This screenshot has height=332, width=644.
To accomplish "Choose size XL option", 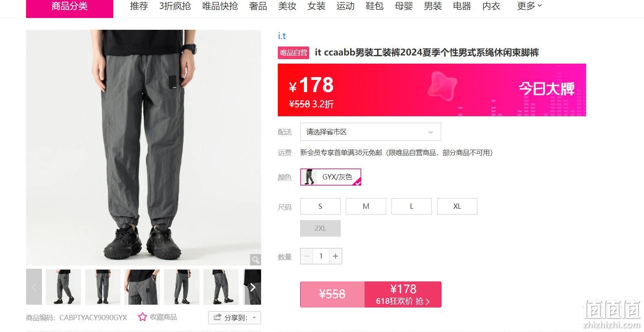I will [x=457, y=206].
